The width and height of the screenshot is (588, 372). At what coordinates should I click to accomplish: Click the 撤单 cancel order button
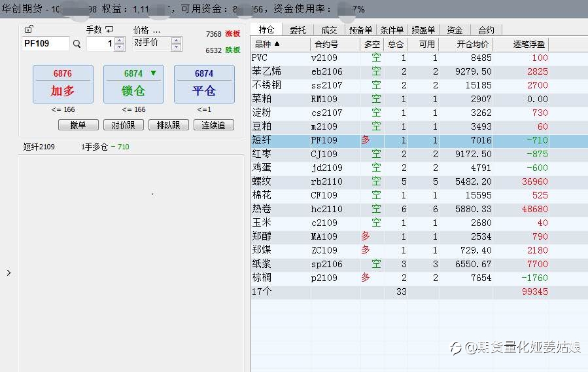[78, 125]
